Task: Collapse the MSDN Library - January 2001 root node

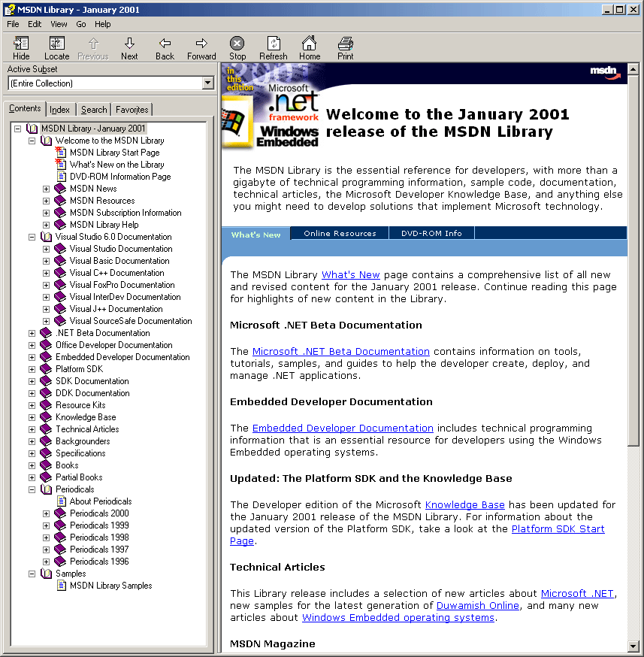Action: point(17,129)
